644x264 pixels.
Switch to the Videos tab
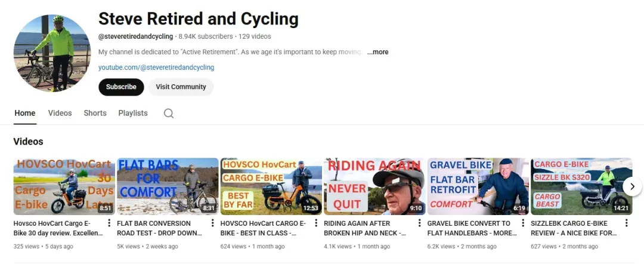click(60, 113)
